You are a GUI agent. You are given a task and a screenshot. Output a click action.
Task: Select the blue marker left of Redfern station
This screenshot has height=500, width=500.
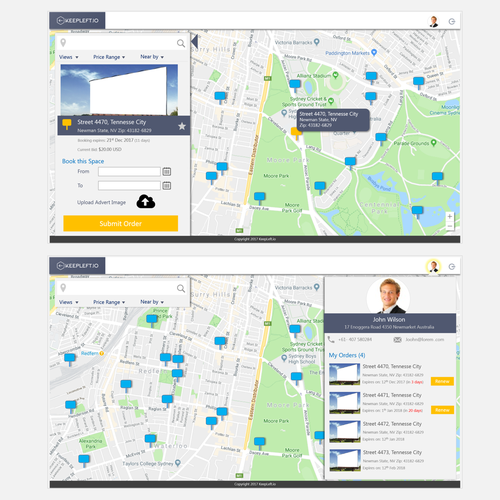click(x=70, y=360)
